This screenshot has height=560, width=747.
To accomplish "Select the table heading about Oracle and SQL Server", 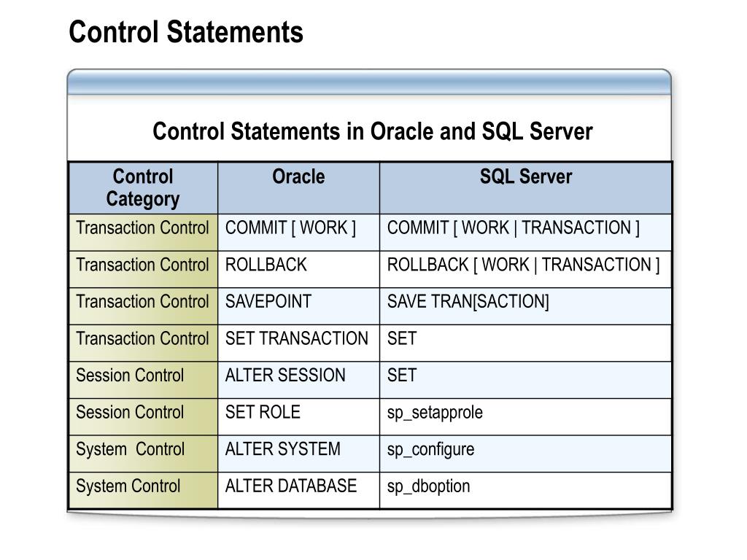I will pos(372,131).
